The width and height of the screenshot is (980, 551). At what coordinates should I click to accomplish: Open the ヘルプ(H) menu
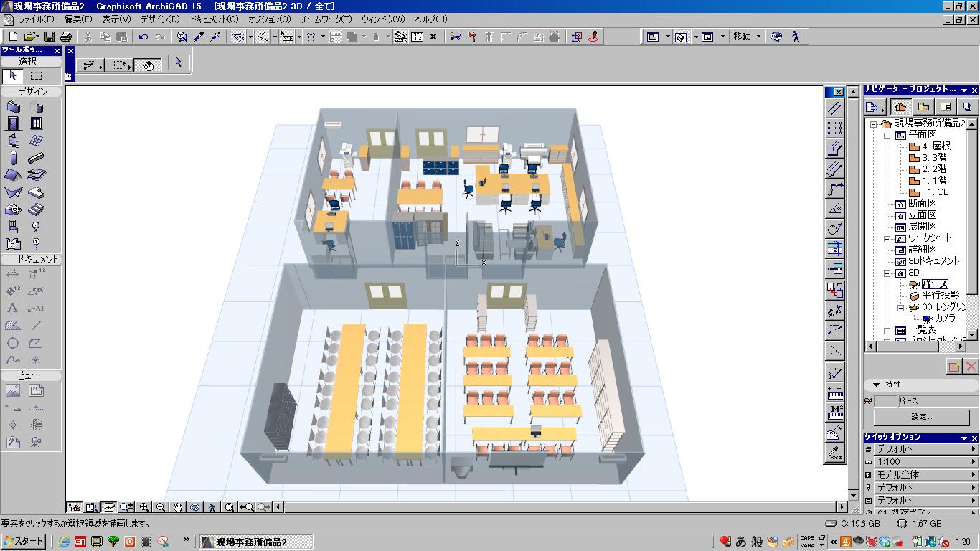[x=430, y=19]
